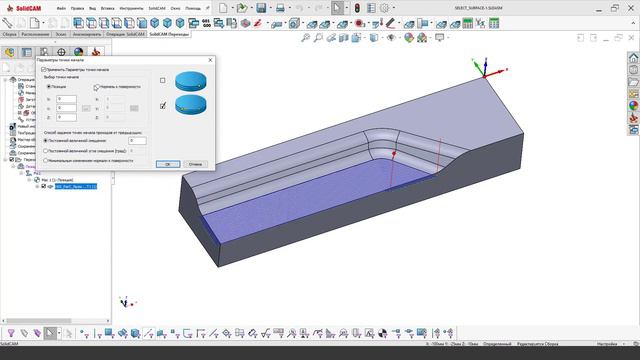Click the Rebuild traffic light icon
This screenshot has height=360, width=640.
357,8
